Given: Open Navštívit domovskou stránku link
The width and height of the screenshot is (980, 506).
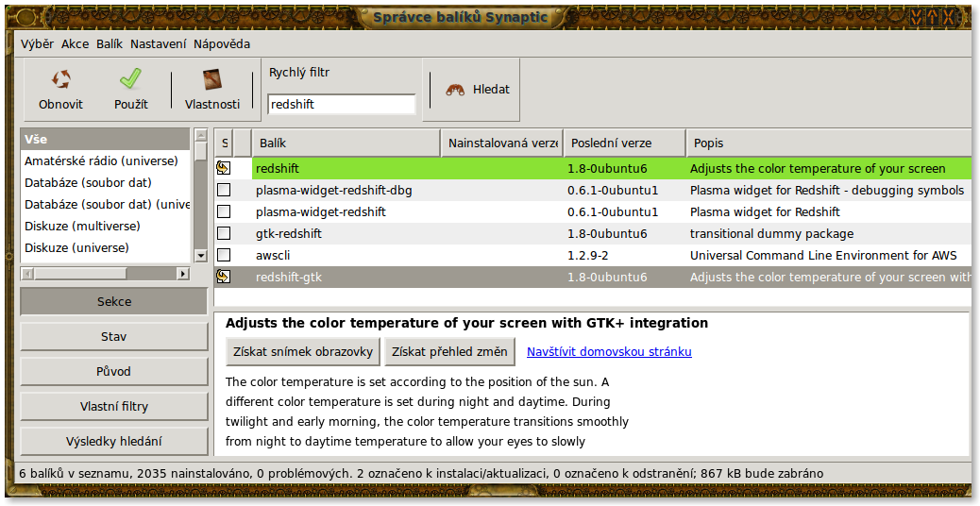Looking at the screenshot, I should tap(609, 352).
